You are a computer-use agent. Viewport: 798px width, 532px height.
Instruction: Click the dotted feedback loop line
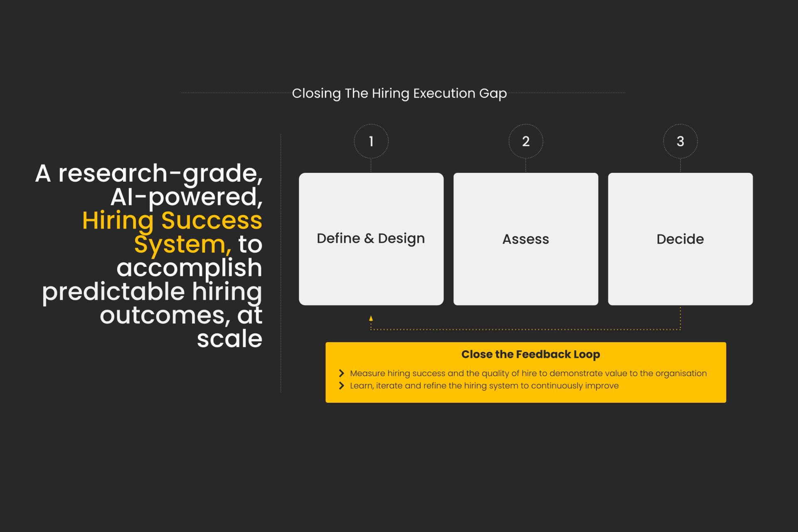(525, 330)
